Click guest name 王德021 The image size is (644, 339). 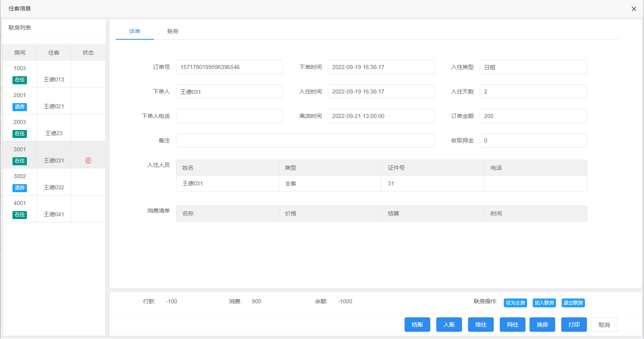click(x=54, y=106)
